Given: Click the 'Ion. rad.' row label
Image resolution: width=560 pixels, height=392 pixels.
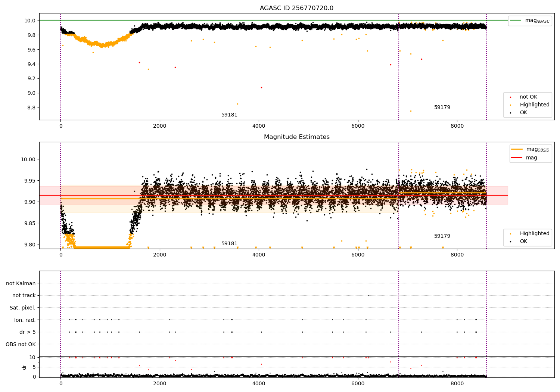Looking at the screenshot, I should pos(25,320).
